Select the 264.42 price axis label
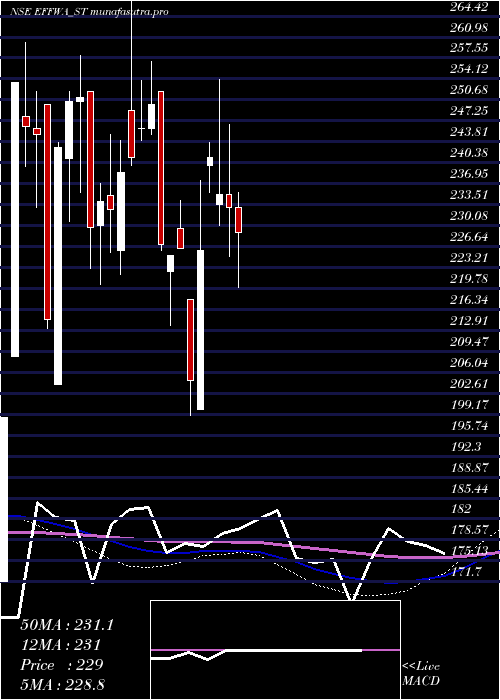Screen dimensions: 500x700 468,7
